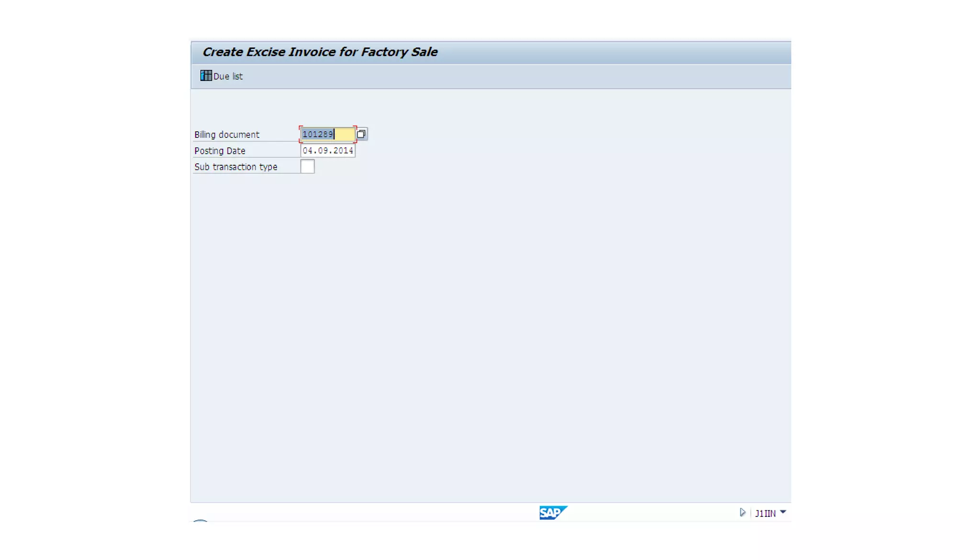The image size is (980, 560).
Task: Click the Sub transaction type label
Action: tap(236, 167)
